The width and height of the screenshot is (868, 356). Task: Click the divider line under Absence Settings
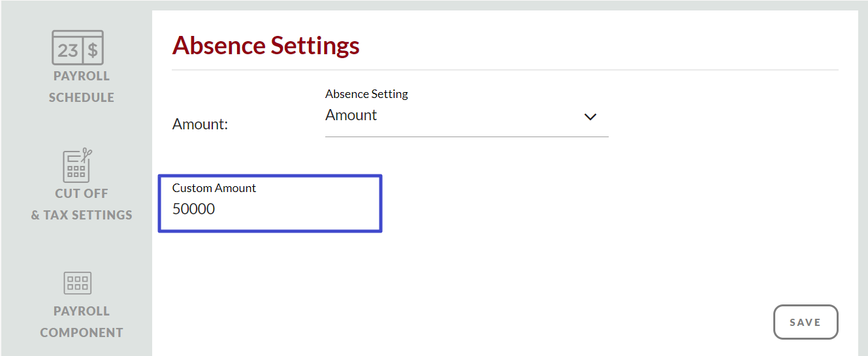pos(505,69)
